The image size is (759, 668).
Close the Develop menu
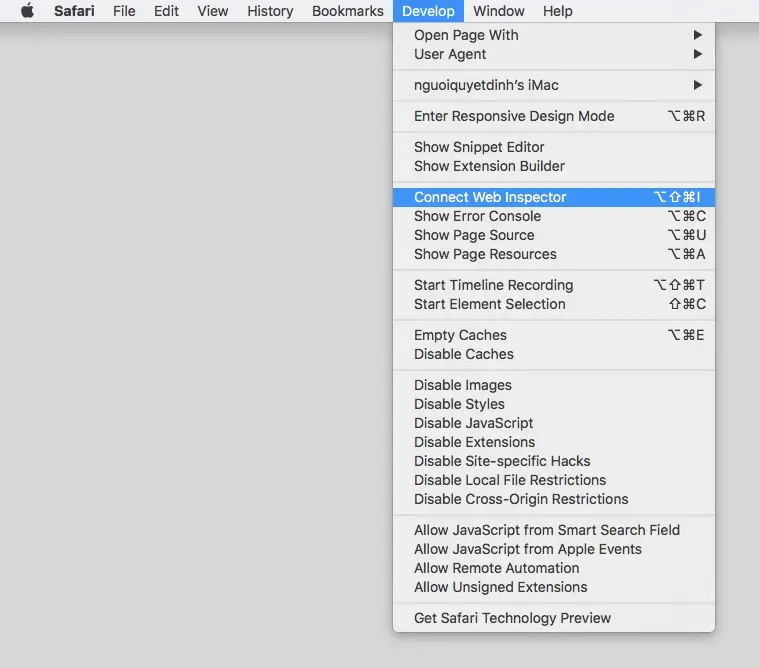(428, 11)
